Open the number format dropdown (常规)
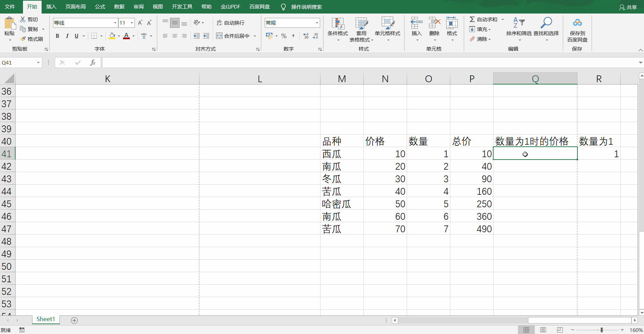The width and height of the screenshot is (644, 334). click(317, 23)
